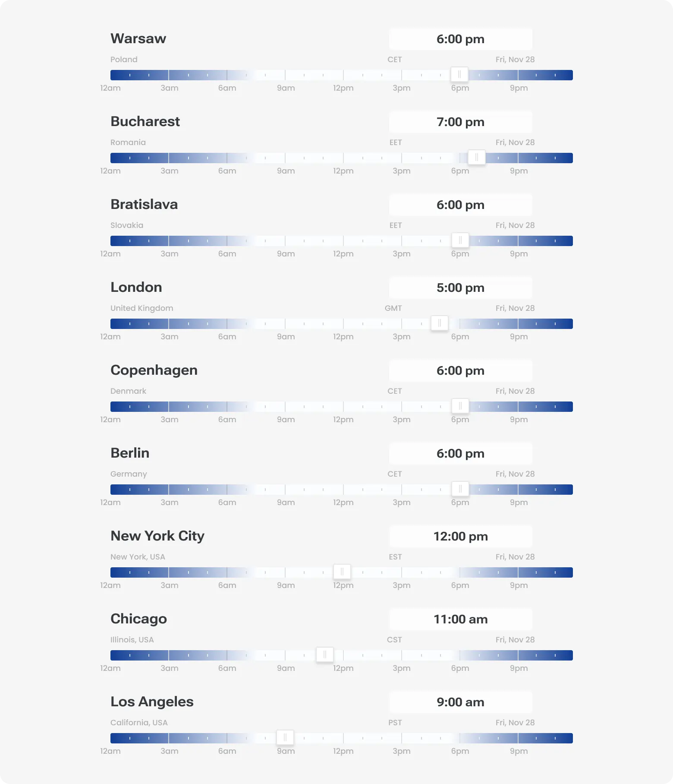Click the CET timezone label under Copenhagen
The image size is (673, 784).
click(394, 391)
